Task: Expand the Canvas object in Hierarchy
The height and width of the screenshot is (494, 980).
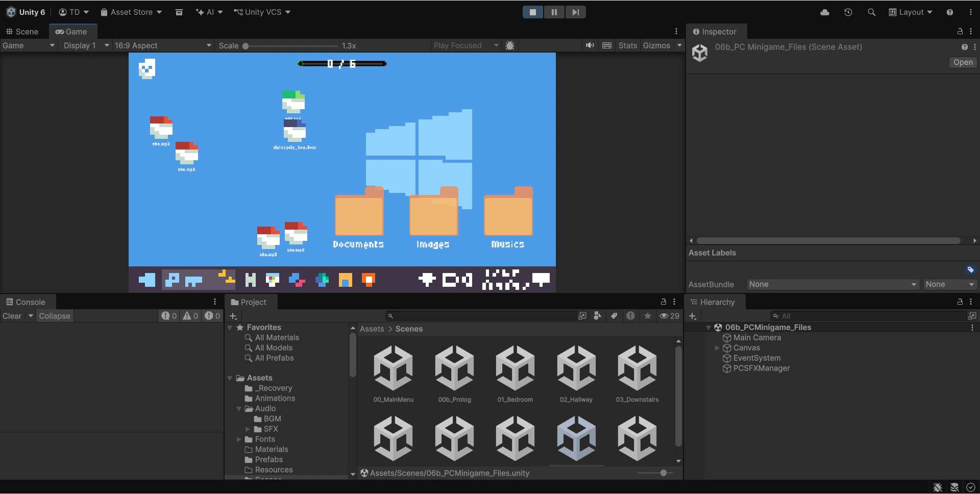Action: pos(717,348)
